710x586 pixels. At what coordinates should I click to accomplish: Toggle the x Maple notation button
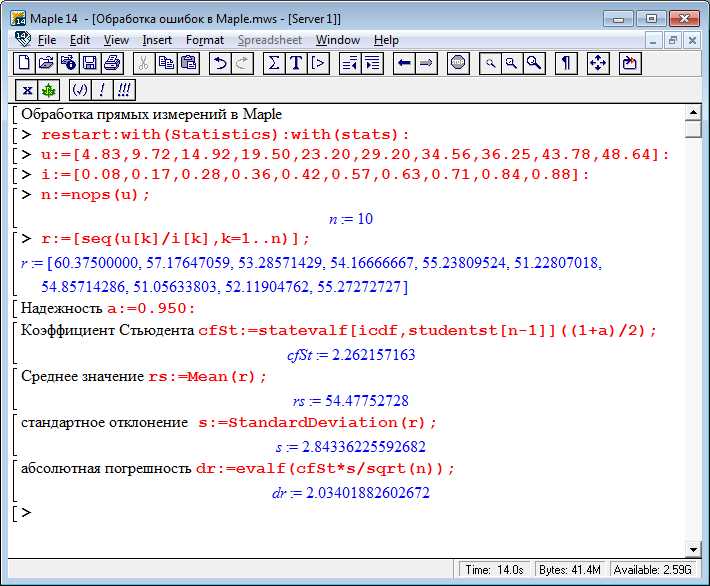pos(27,90)
